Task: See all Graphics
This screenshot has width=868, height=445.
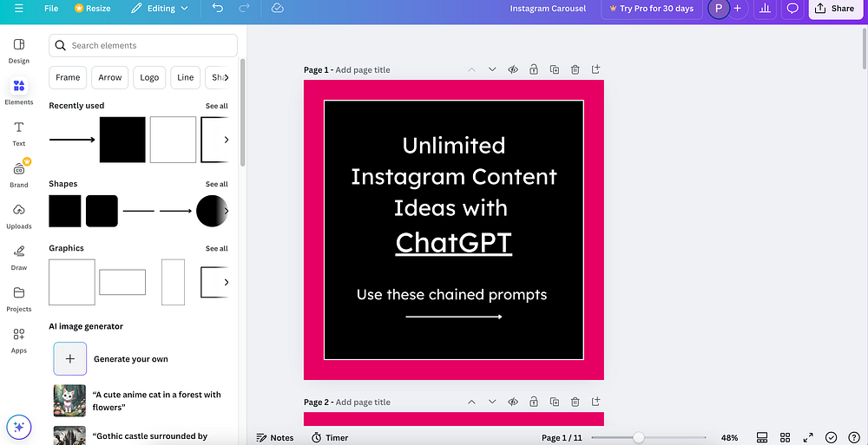Action: 216,248
